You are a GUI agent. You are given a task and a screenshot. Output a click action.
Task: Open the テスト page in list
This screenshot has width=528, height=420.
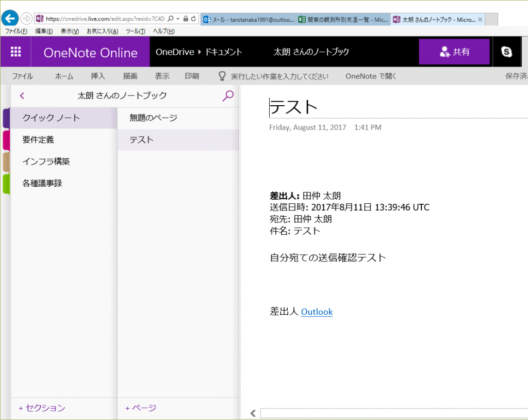pos(178,140)
